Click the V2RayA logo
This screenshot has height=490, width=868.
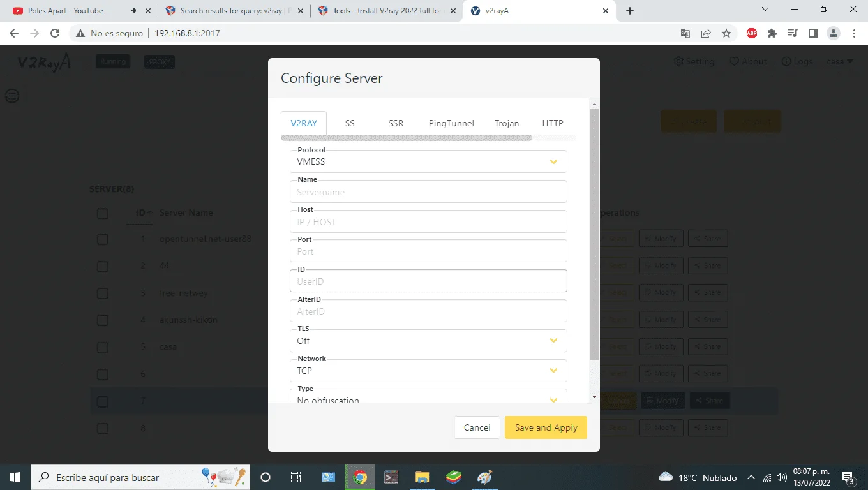[43, 63]
